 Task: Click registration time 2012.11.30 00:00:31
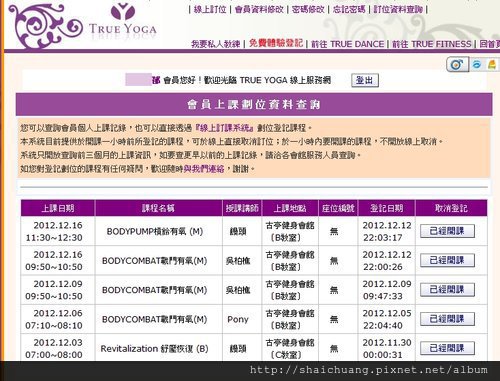(x=387, y=349)
